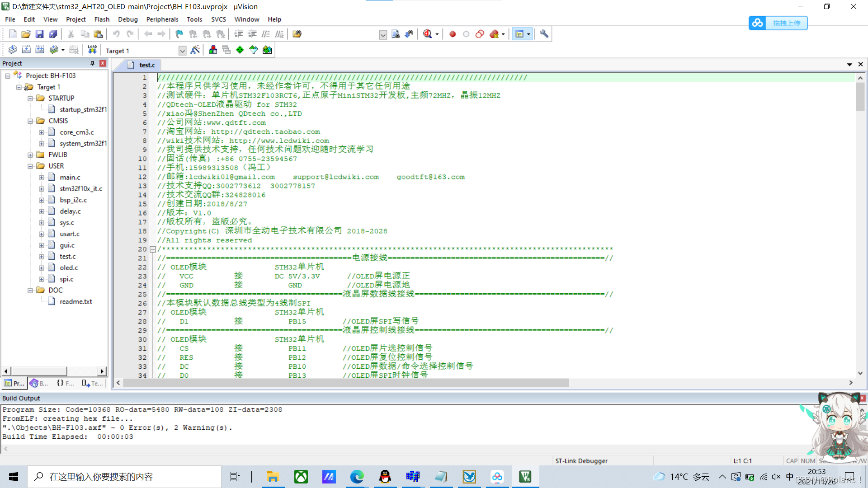Click the Manage Run-Time Environment green diamond
The image size is (868, 488).
240,50
